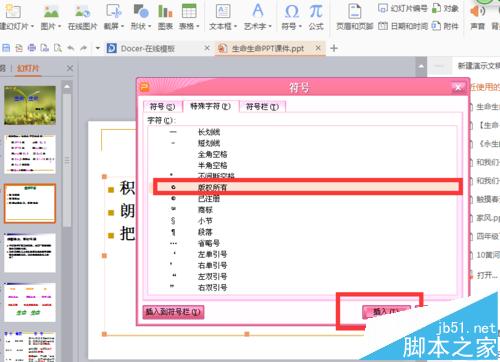The width and height of the screenshot is (500, 362).
Task: Click the Sound (声音) speaker icon
Action: pos(477,11)
